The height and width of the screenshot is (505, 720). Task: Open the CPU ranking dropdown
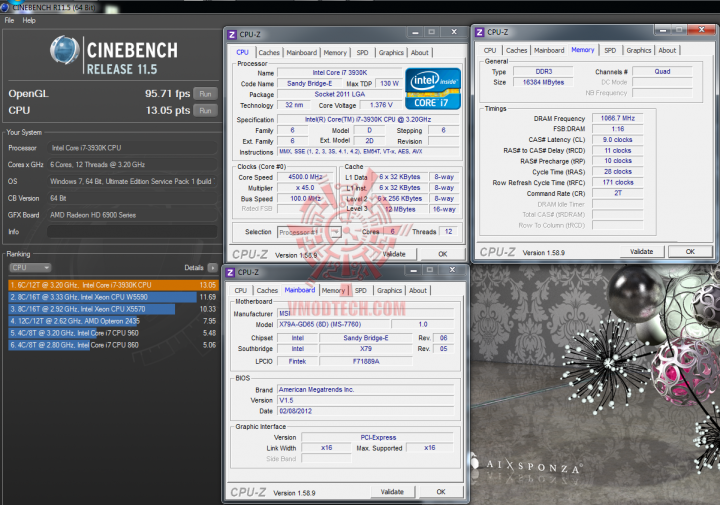click(30, 268)
